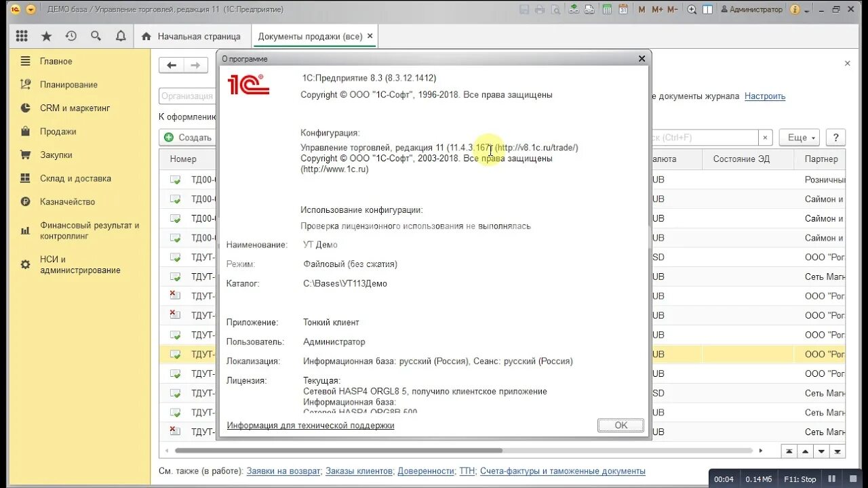
Task: Click the get-link icon with green arrow
Action: 574,9
